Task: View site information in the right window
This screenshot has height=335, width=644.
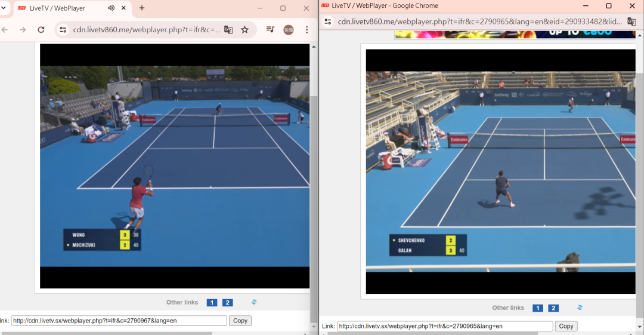Action: pos(328,21)
